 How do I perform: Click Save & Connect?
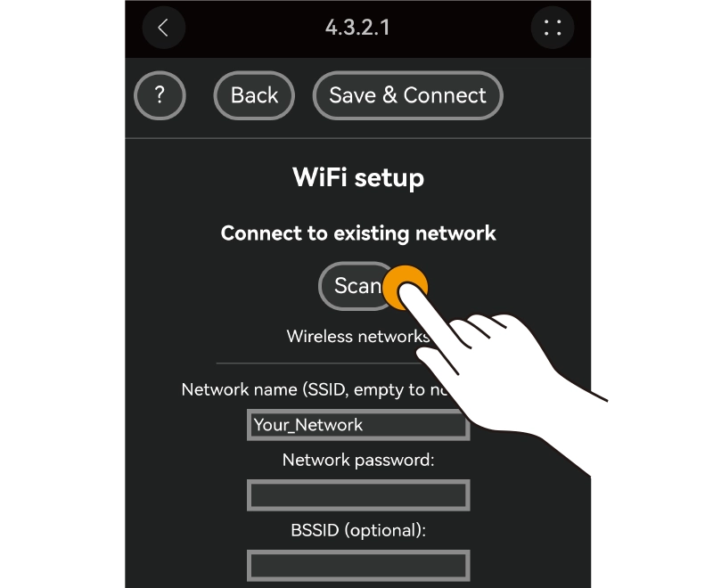[408, 95]
